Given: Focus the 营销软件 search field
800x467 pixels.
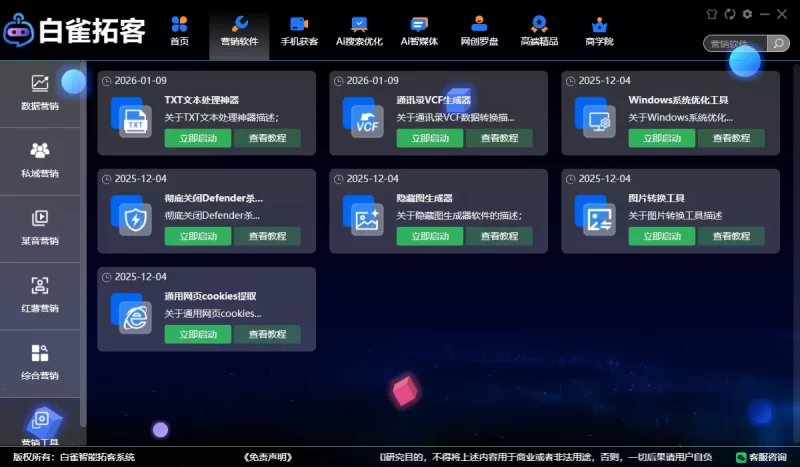Looking at the screenshot, I should (x=735, y=44).
